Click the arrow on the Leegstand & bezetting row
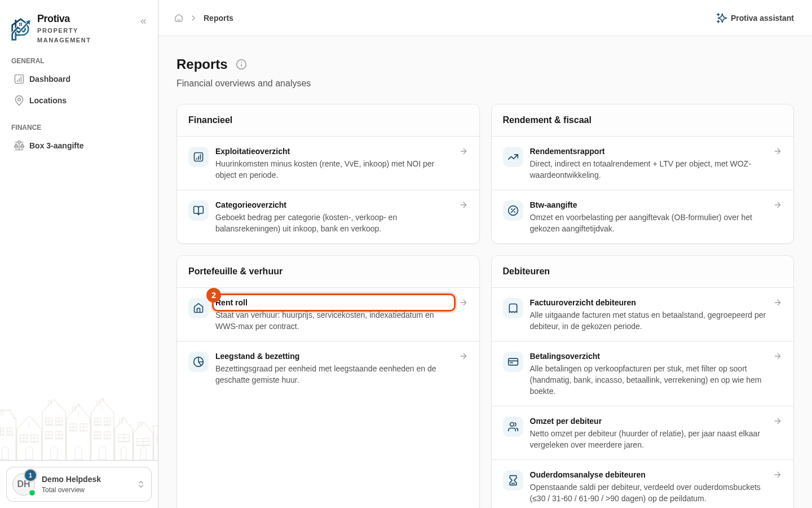The width and height of the screenshot is (812, 508). pyautogui.click(x=464, y=356)
